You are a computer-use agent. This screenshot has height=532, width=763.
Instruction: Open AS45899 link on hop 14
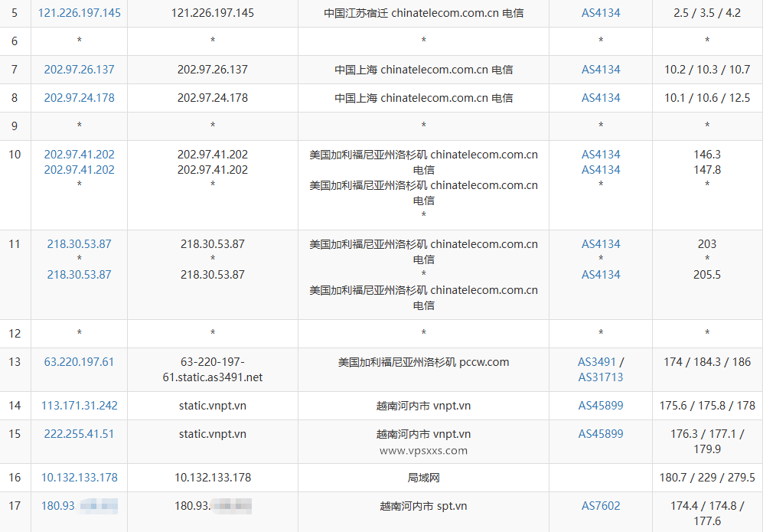click(x=600, y=406)
